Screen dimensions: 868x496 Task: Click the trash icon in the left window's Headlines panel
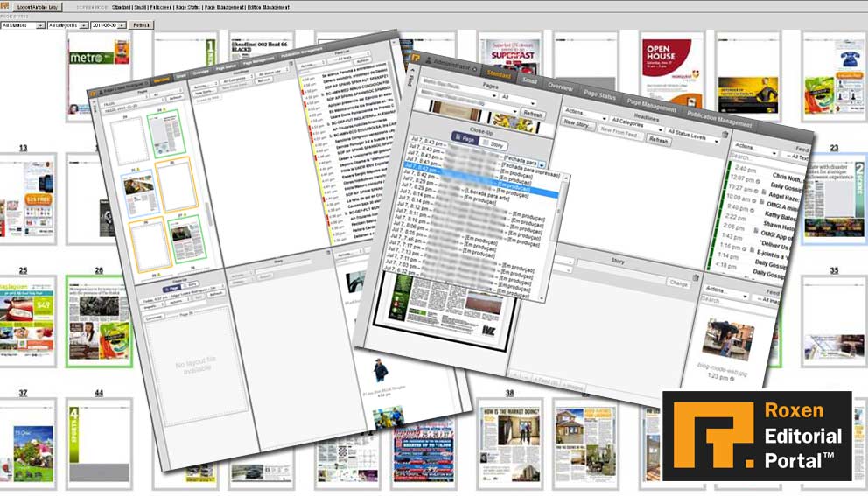[293, 64]
